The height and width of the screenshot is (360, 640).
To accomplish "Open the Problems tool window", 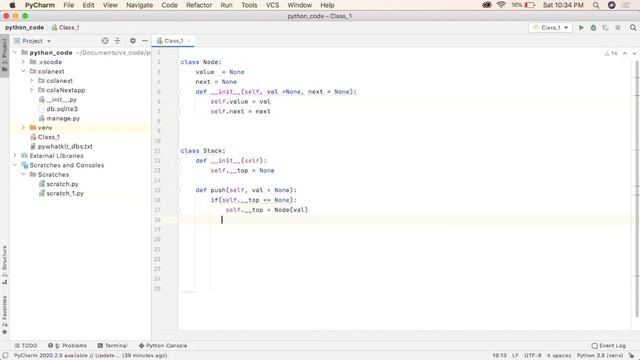I will 67,346.
